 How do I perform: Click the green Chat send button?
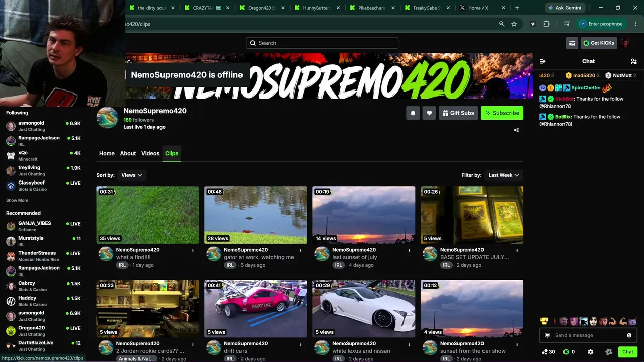coord(628,352)
